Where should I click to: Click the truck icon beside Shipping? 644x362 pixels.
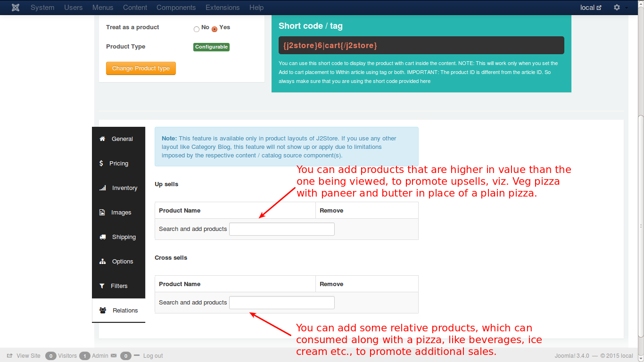[x=102, y=237]
